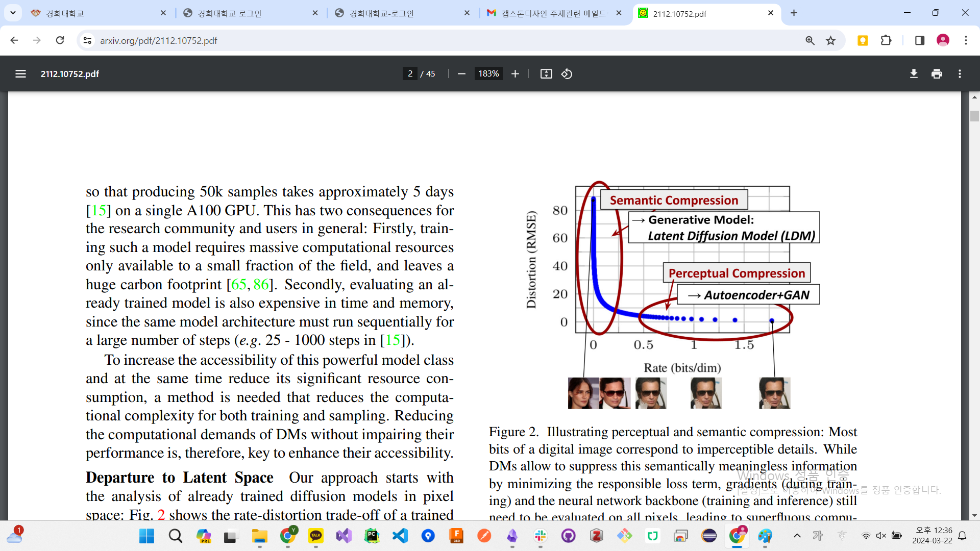Screen dimensions: 980x551
Task: Print the PDF document
Action: 937,74
